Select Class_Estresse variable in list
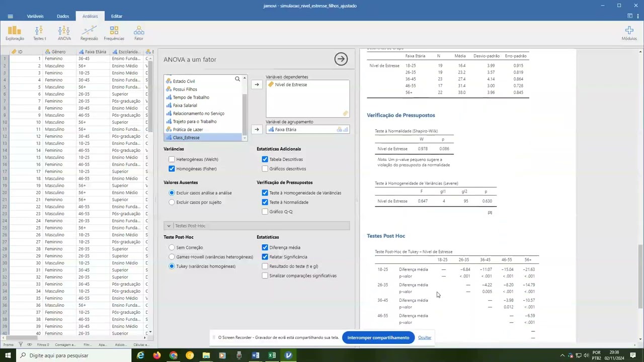The image size is (644, 362). pos(203,137)
